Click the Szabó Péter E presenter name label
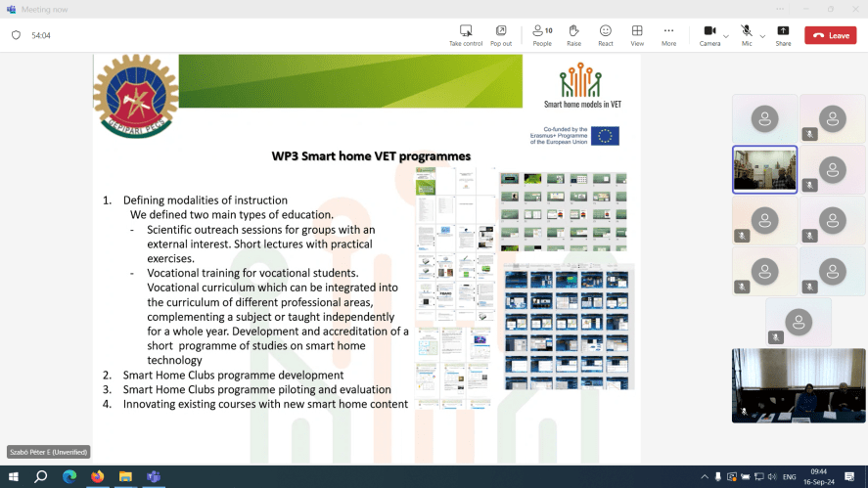 (x=49, y=452)
